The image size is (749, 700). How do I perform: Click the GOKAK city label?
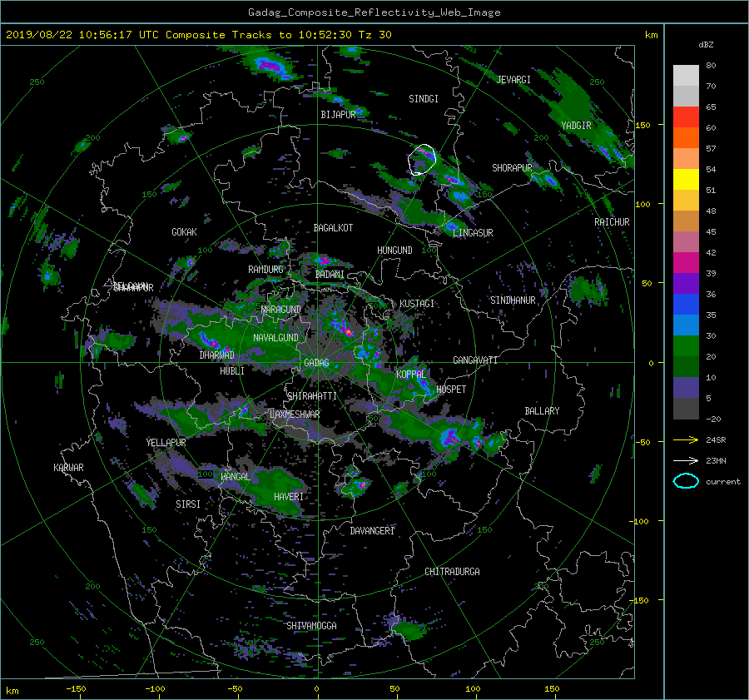pyautogui.click(x=185, y=232)
